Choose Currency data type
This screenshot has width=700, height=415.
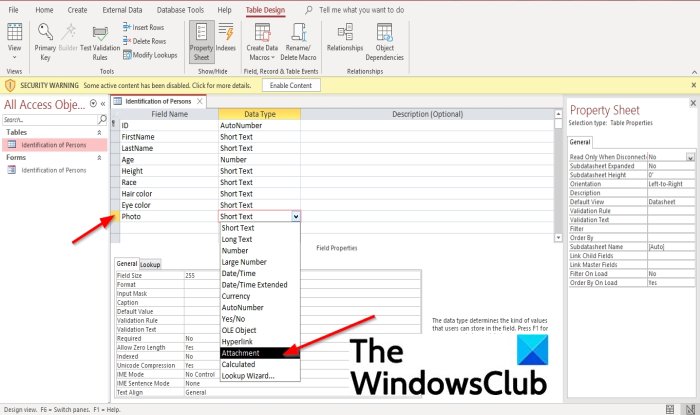click(x=260, y=296)
